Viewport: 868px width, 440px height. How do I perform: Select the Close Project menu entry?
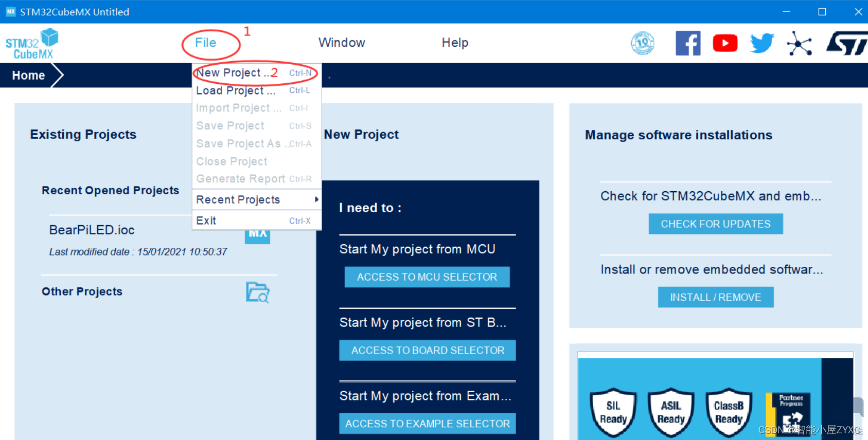click(257, 161)
